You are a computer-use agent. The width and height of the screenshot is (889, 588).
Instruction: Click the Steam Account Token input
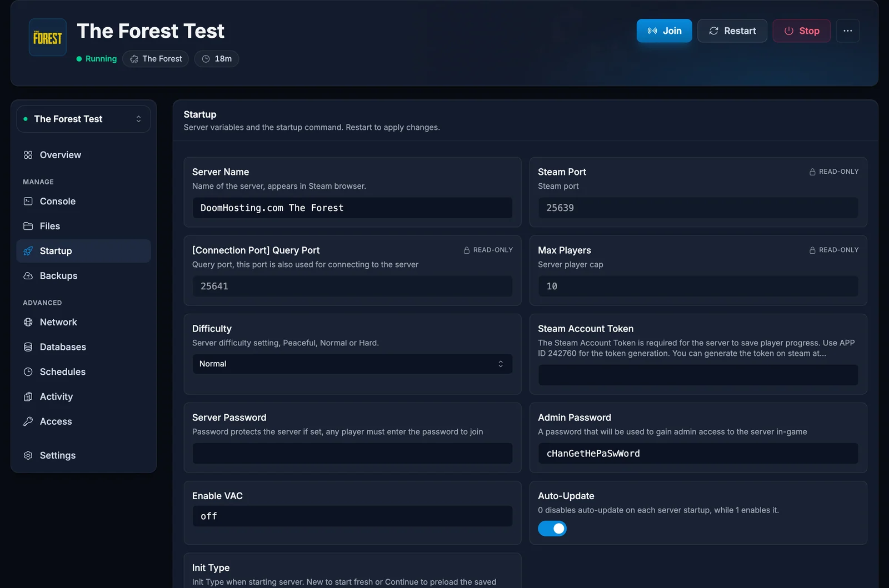[x=698, y=375]
